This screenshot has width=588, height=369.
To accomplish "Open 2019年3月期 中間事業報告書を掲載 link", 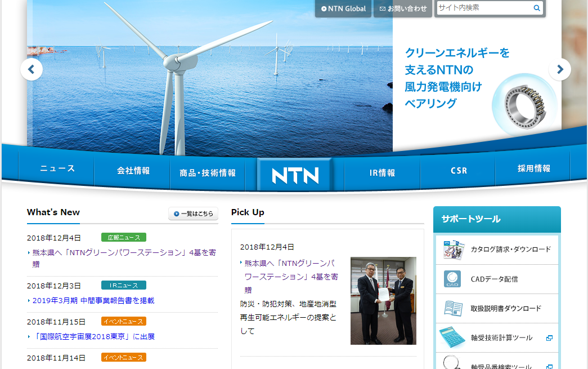I will (93, 301).
